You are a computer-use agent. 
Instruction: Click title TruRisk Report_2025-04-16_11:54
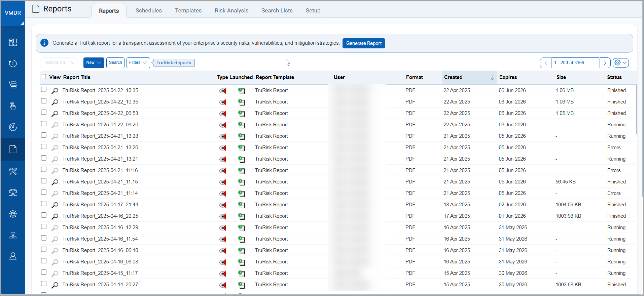(x=100, y=239)
